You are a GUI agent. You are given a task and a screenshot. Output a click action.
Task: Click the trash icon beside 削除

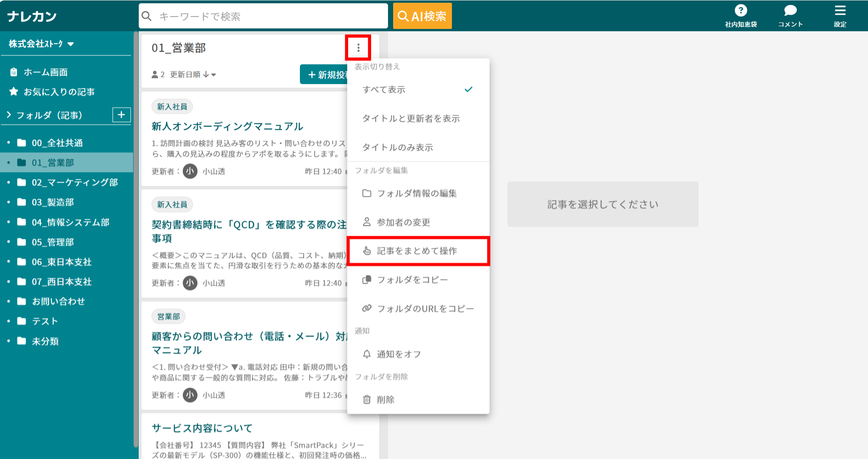point(366,399)
